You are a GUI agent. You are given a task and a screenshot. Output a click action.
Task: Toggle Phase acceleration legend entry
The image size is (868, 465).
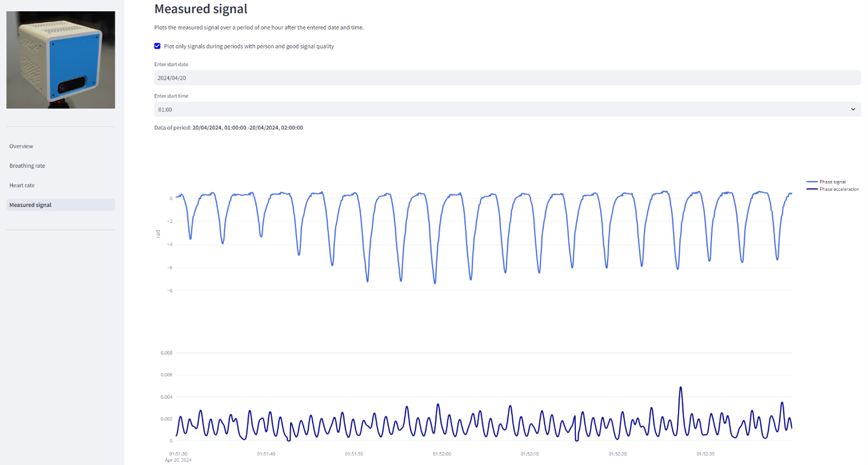pos(839,189)
